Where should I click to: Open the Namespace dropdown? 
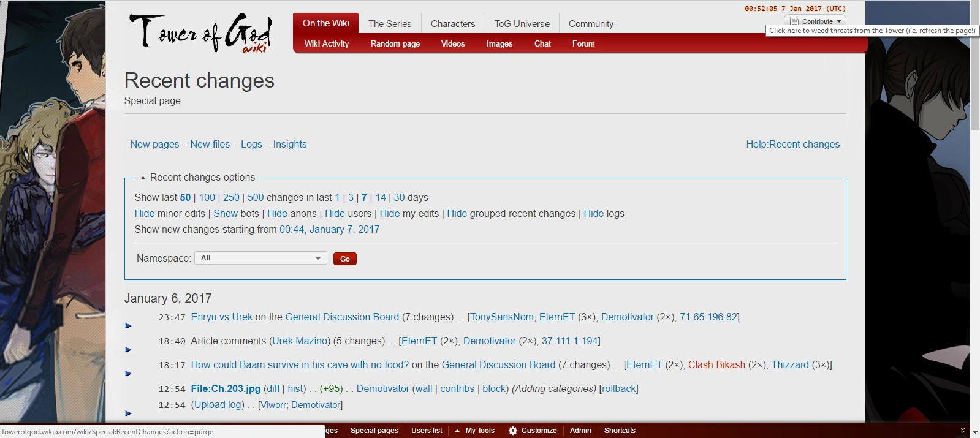(x=260, y=258)
